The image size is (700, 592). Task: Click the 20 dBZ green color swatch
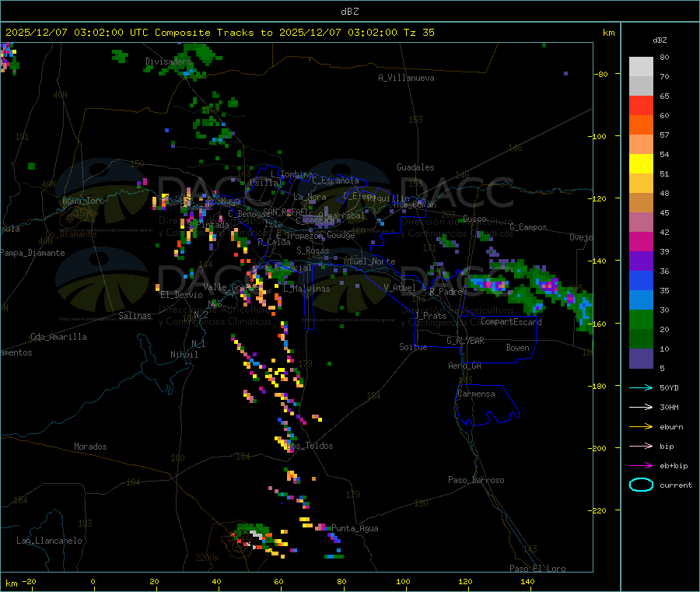(641, 339)
